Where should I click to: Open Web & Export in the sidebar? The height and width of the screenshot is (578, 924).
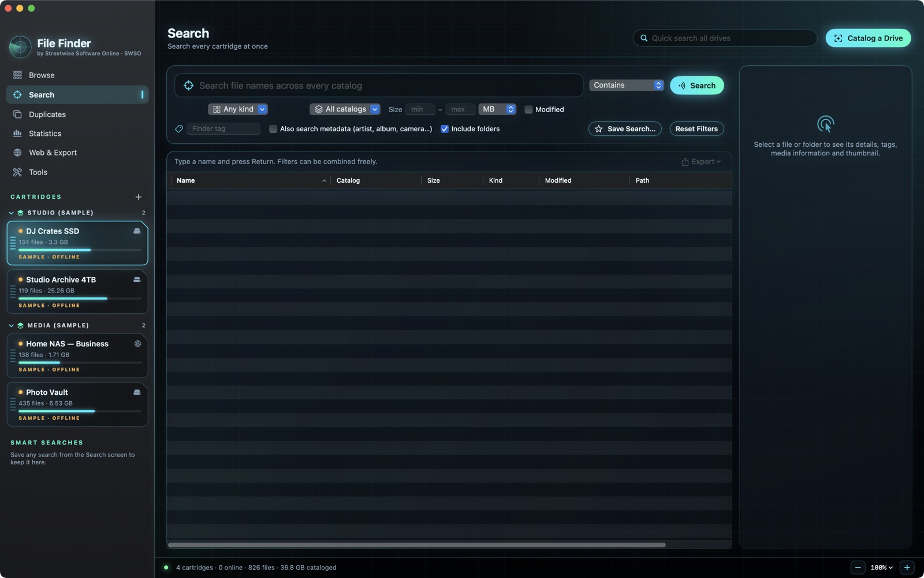click(77, 153)
